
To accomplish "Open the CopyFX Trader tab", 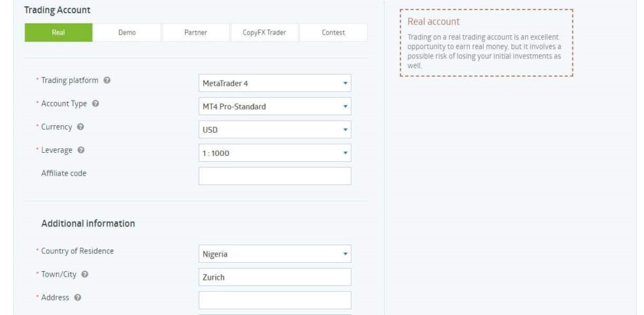I will 264,33.
